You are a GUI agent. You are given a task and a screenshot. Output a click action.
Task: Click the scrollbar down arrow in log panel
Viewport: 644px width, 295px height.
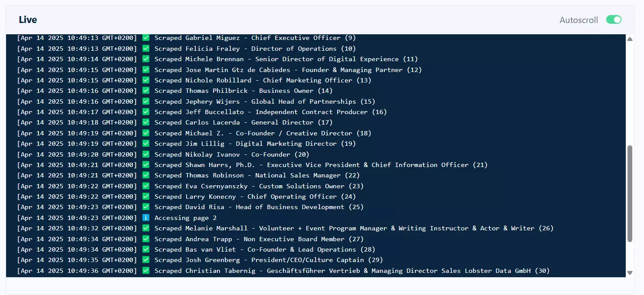click(630, 273)
